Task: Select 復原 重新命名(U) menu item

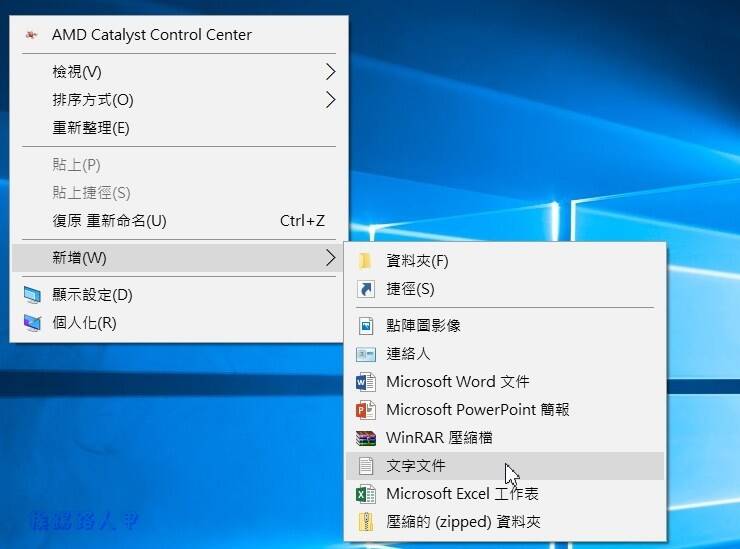Action: pyautogui.click(x=179, y=220)
